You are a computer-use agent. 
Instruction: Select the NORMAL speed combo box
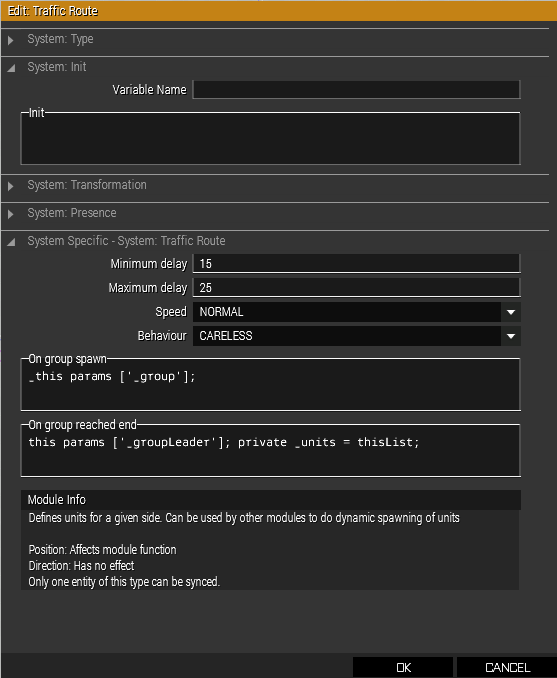pyautogui.click(x=356, y=312)
